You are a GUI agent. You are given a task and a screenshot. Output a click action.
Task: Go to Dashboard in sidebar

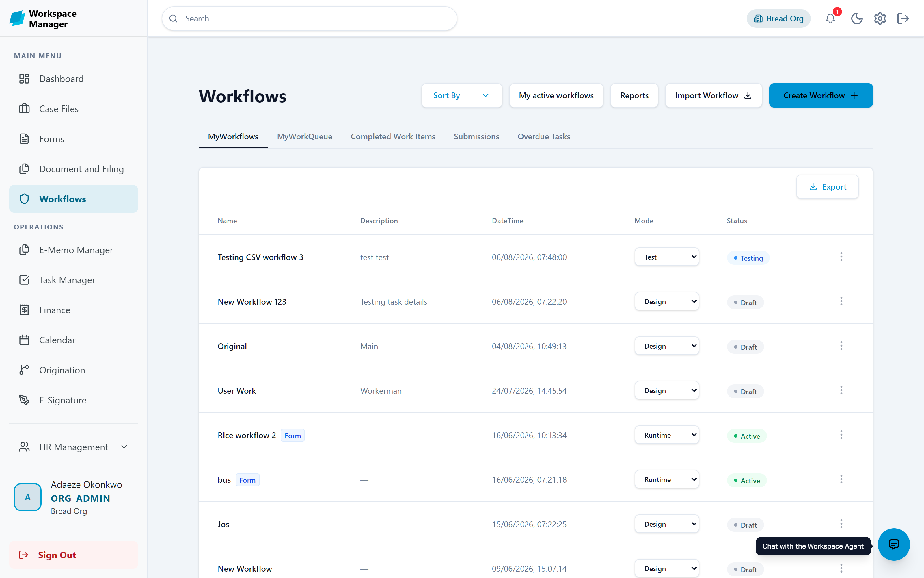click(x=73, y=79)
